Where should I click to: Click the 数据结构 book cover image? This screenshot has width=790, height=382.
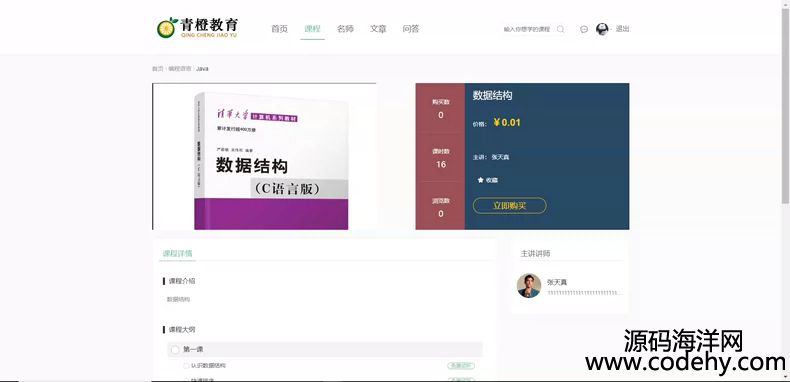(265, 156)
